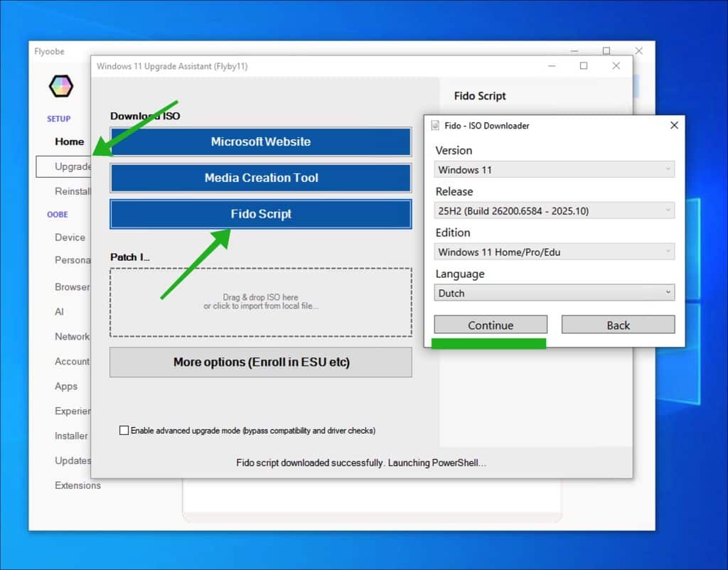Open the Edition dropdown list
The height and width of the screenshot is (570, 728).
(x=554, y=252)
